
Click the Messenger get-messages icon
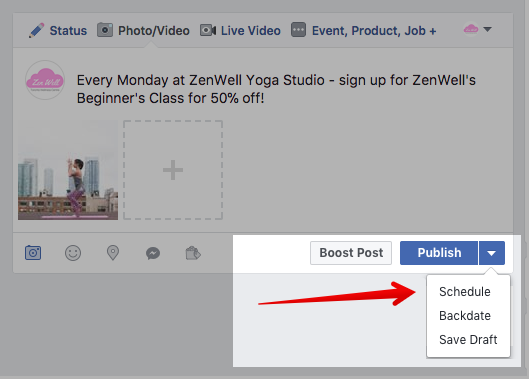coord(153,253)
